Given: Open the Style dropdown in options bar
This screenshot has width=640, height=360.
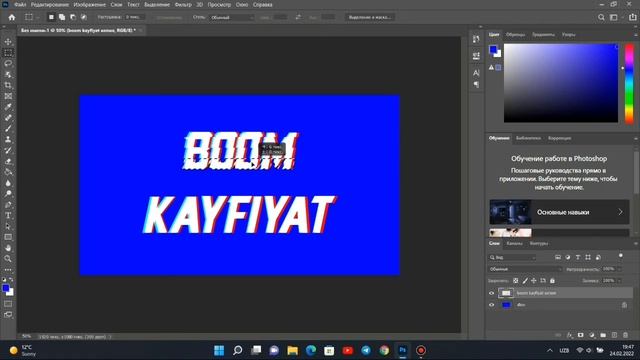Looking at the screenshot, I should (232, 18).
